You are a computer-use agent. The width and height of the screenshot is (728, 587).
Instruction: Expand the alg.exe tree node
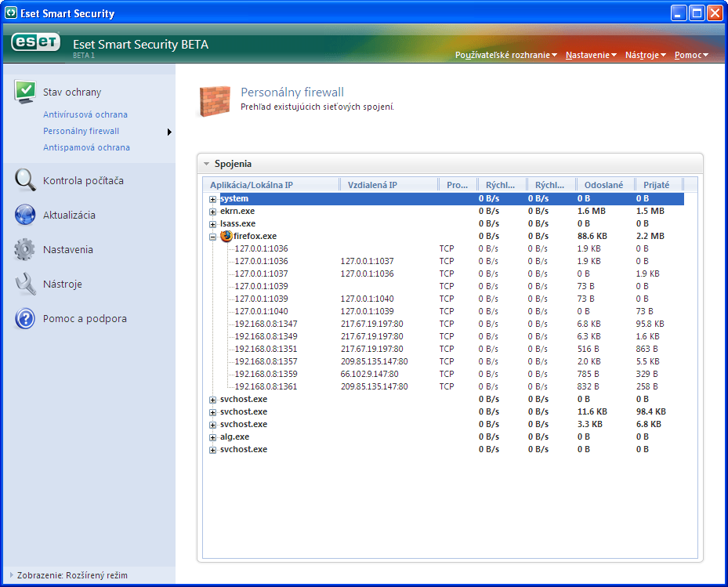[x=212, y=437]
